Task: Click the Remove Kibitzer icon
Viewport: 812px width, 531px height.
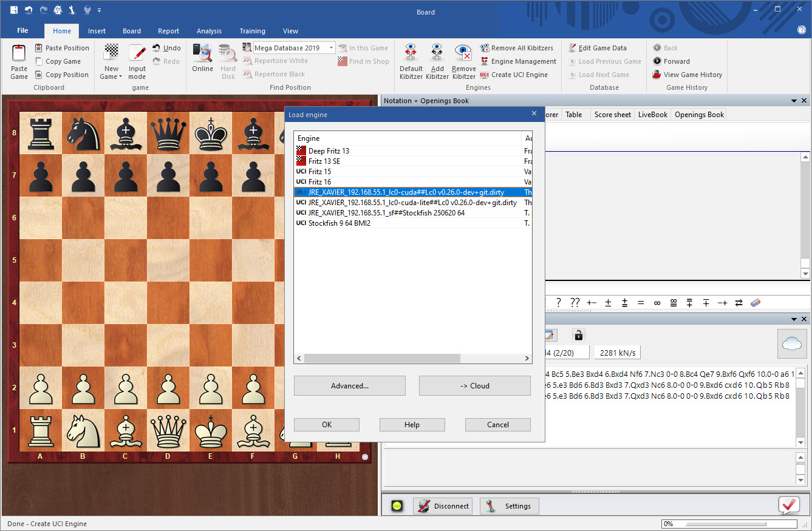Action: click(463, 54)
